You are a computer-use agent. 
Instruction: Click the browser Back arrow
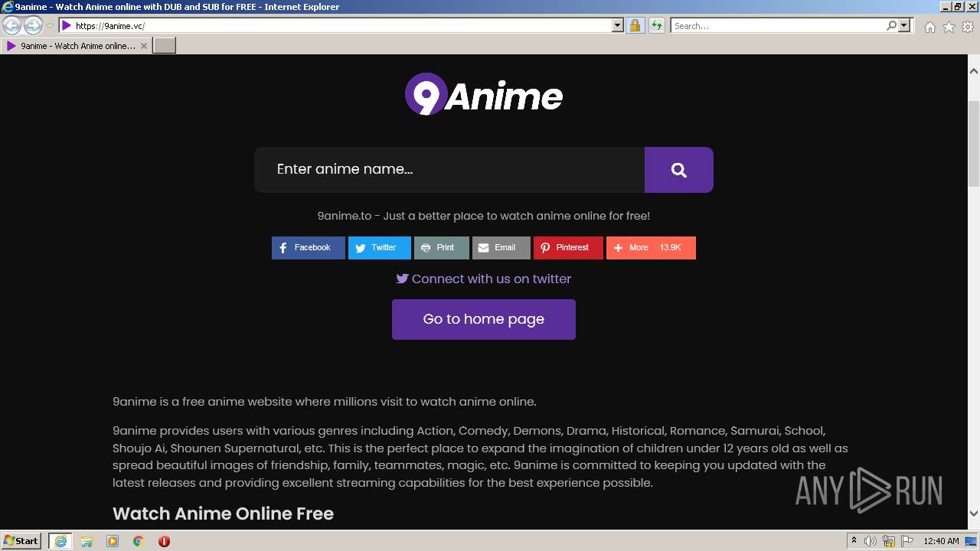12,26
